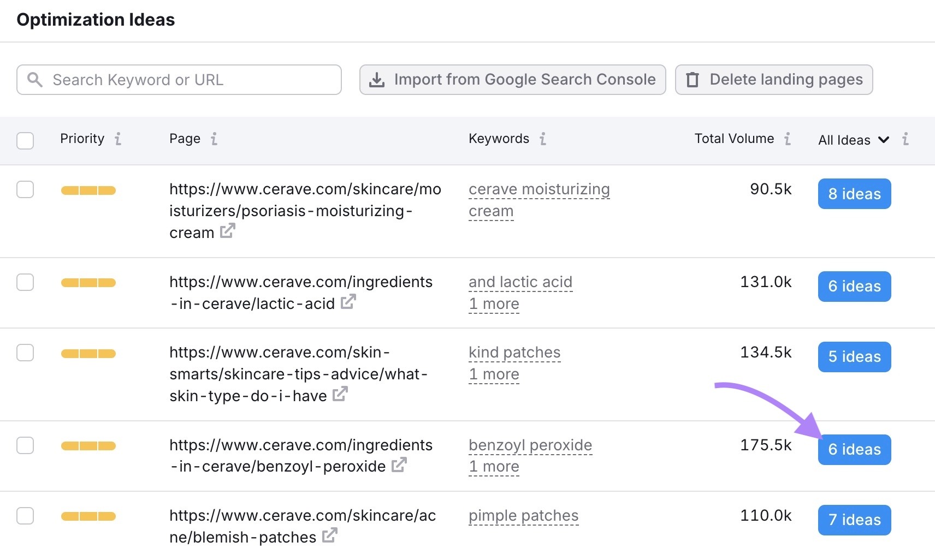
Task: Check the select-all checkbox in header
Action: 25,141
